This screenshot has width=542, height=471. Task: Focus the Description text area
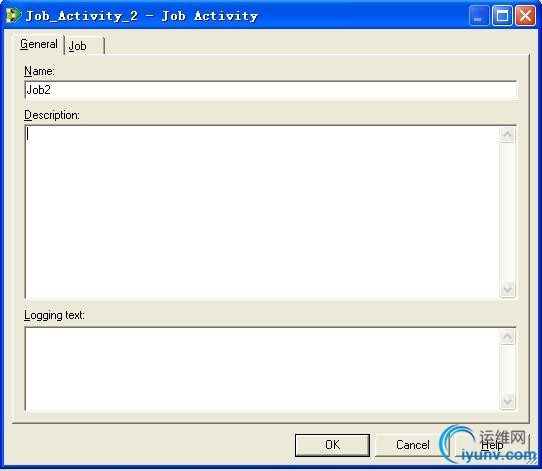[x=262, y=212]
